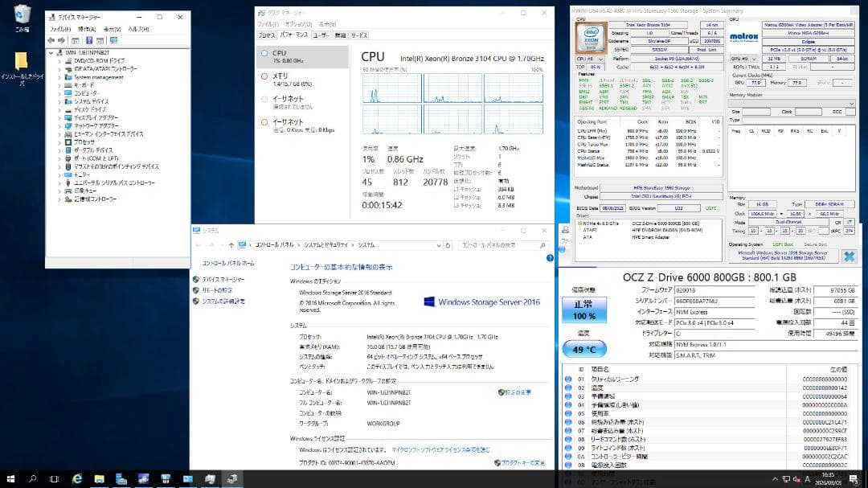The image size is (868, 488).
Task: Open Device Manager link in System sidebar
Action: (223, 279)
